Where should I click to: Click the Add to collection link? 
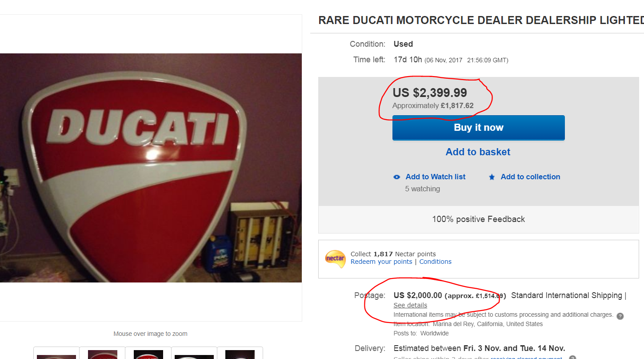[530, 177]
